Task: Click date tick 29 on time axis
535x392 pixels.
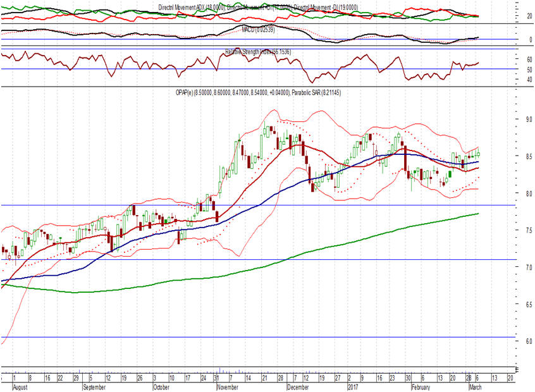Action: (76, 378)
